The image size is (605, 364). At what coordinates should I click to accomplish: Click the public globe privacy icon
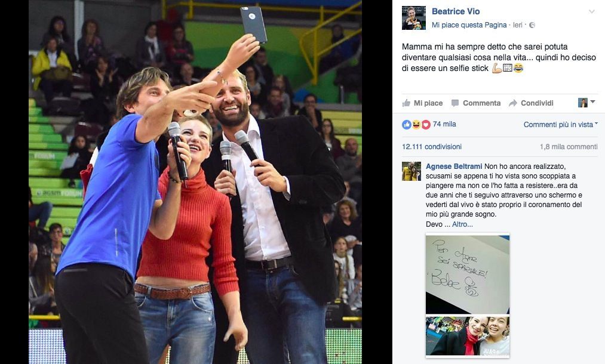(x=532, y=25)
